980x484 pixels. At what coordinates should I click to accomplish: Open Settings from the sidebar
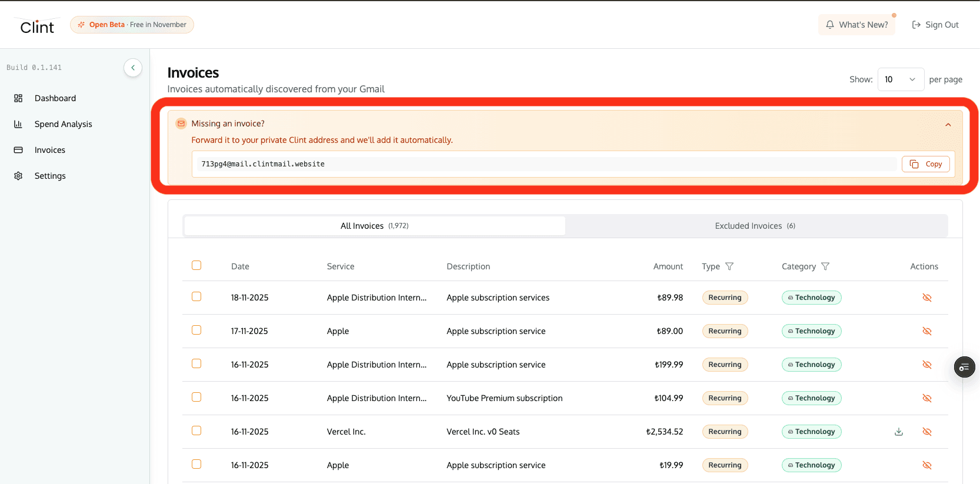point(50,176)
